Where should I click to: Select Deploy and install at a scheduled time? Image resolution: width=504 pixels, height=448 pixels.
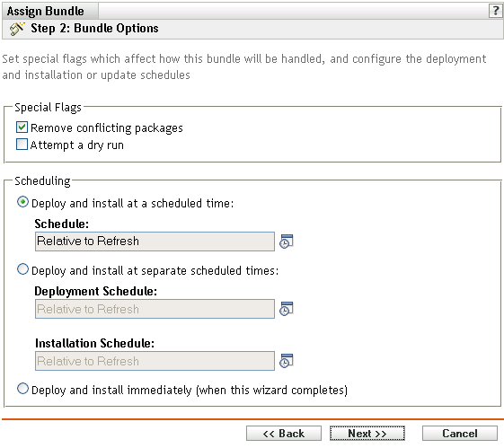[x=22, y=202]
